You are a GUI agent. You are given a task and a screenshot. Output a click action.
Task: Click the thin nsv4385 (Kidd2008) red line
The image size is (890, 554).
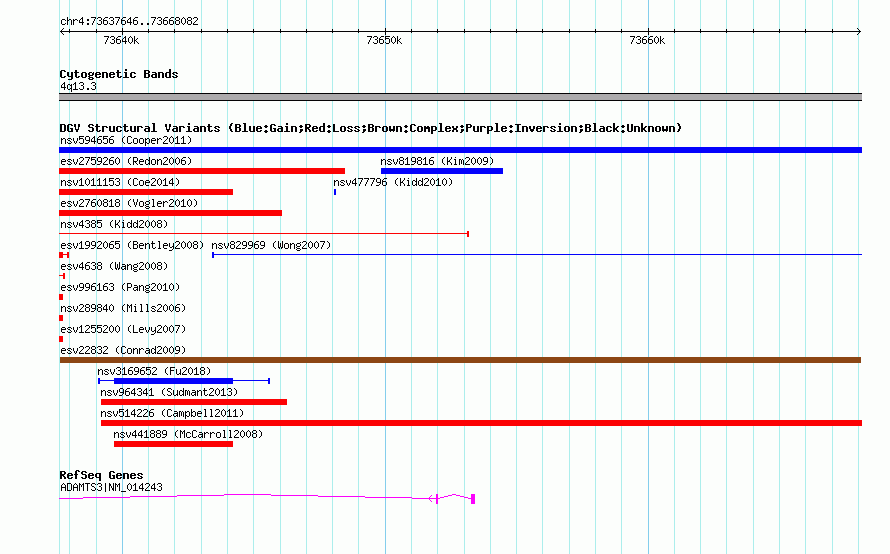point(264,234)
